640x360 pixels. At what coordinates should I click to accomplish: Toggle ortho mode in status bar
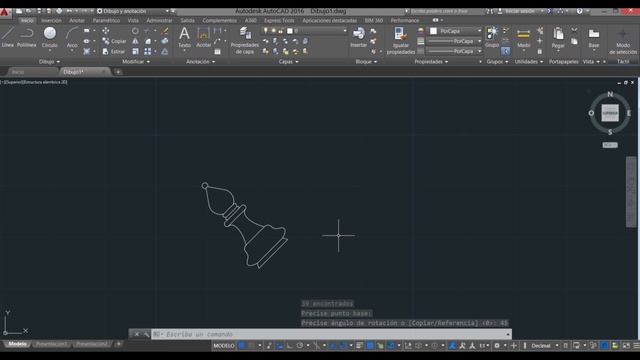tap(289, 346)
